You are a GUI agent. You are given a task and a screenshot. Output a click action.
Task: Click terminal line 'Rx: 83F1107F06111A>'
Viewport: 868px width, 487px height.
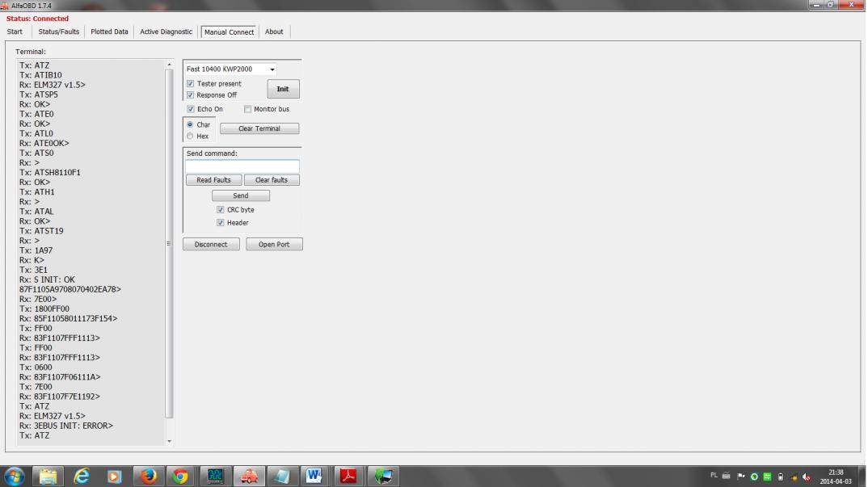click(60, 377)
